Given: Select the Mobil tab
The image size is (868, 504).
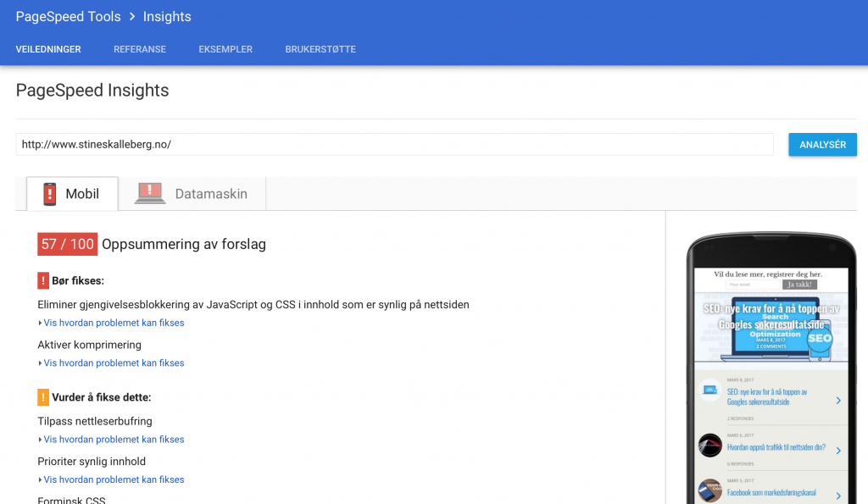Looking at the screenshot, I should (x=73, y=194).
